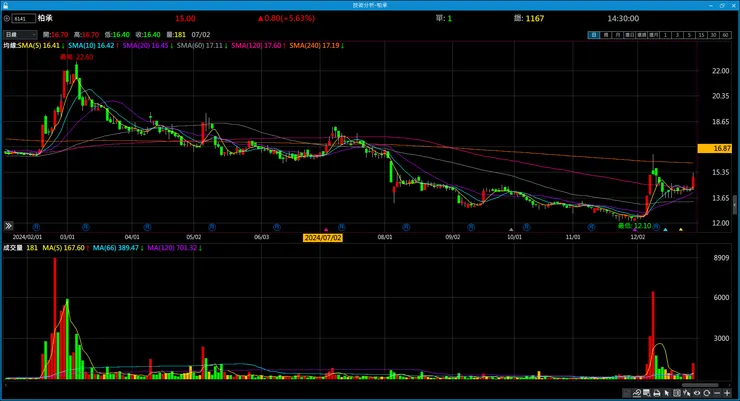Click the add-stock plus icon beside code 6141

pyautogui.click(x=7, y=18)
